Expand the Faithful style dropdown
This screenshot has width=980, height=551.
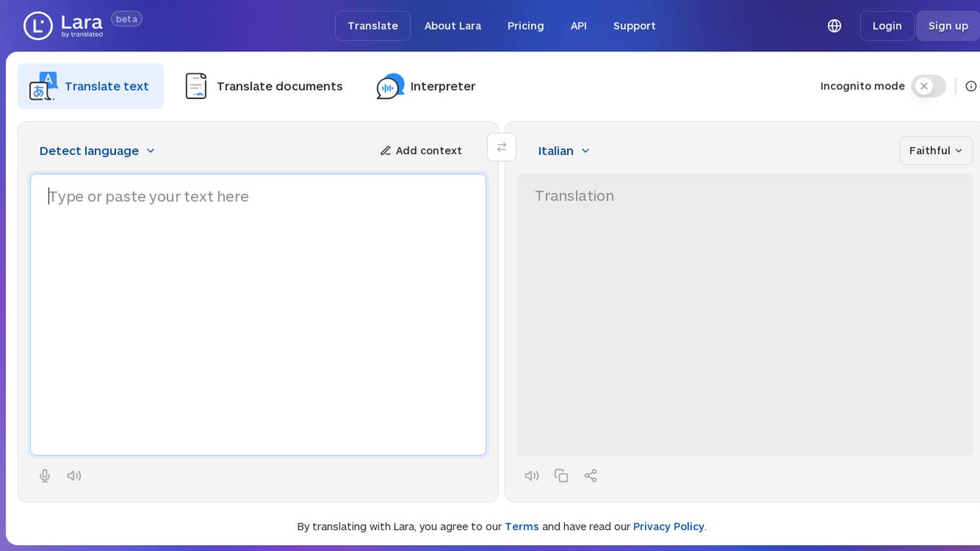tap(936, 151)
